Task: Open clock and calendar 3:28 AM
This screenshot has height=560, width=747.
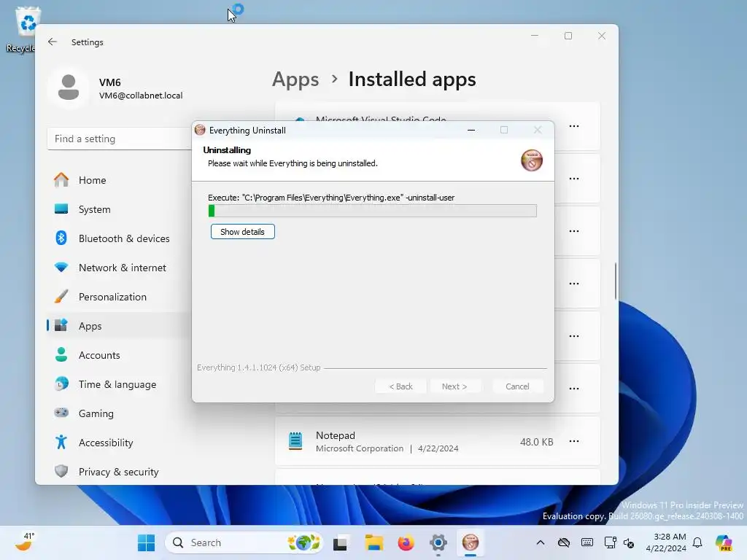Action: pos(665,542)
